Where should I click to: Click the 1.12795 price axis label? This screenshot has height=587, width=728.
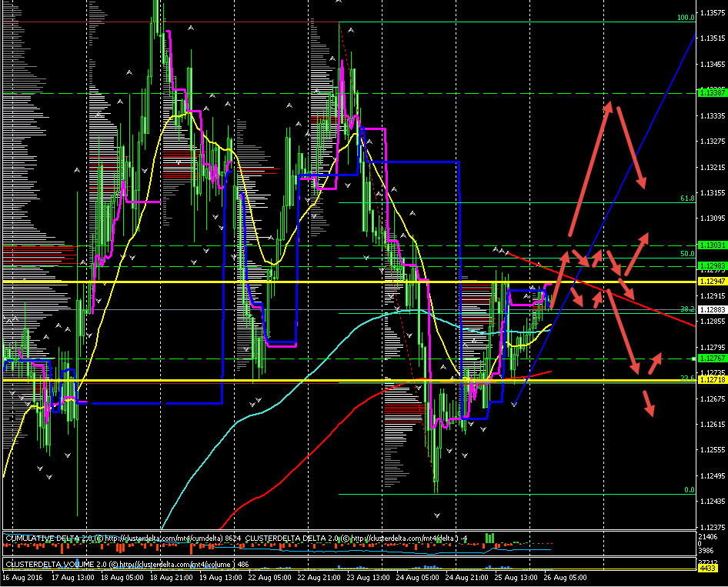coord(713,347)
